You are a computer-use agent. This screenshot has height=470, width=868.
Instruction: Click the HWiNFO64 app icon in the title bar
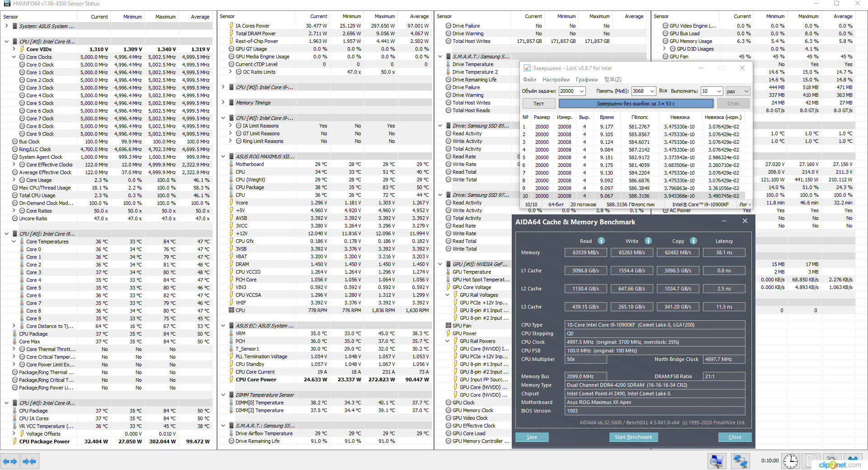[7, 4]
